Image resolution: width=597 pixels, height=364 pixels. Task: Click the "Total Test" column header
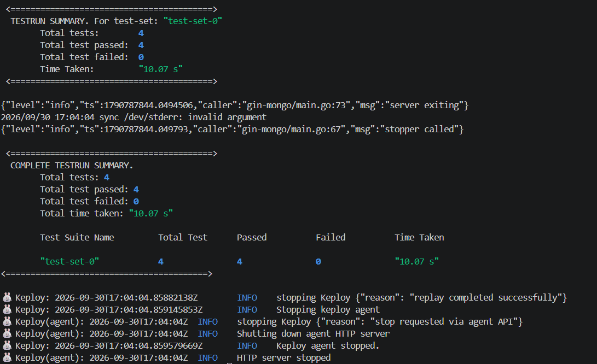[183, 237]
